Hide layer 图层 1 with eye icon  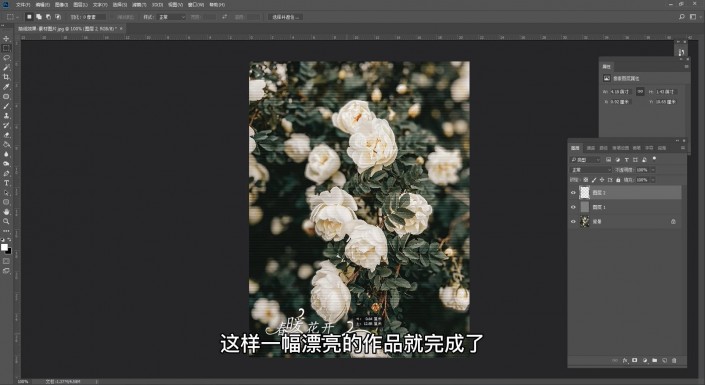[x=573, y=207]
